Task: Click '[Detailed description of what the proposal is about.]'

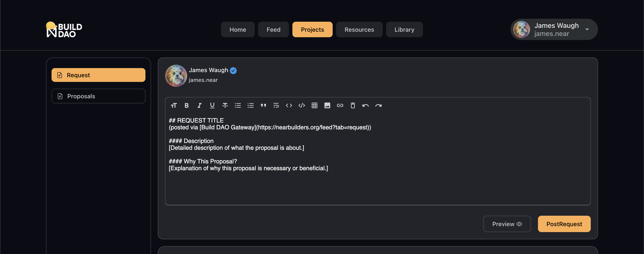Action: coord(236,148)
